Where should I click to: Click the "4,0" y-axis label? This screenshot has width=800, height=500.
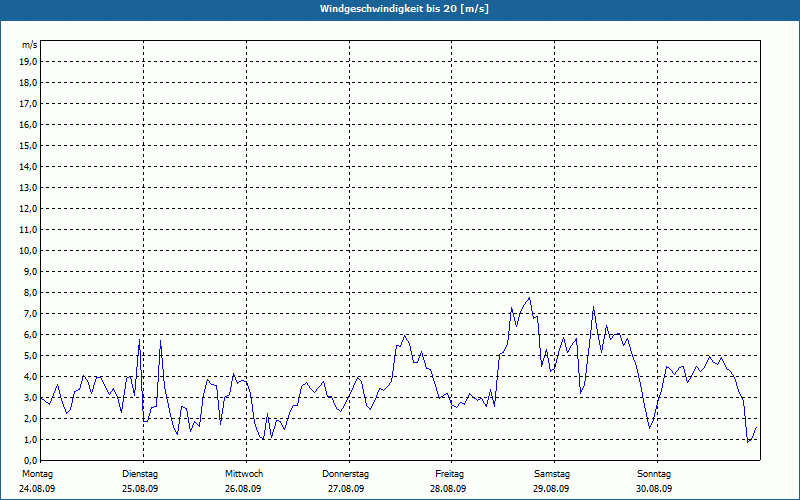[x=30, y=377]
